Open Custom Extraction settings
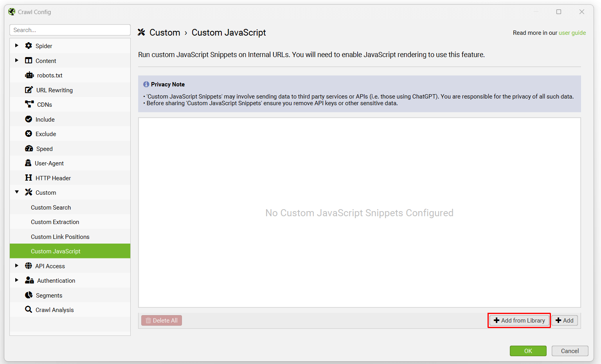 (x=70, y=222)
